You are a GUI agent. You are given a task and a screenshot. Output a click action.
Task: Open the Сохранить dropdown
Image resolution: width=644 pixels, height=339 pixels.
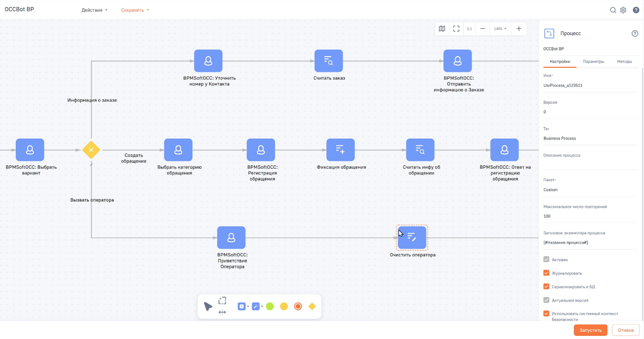(x=135, y=10)
